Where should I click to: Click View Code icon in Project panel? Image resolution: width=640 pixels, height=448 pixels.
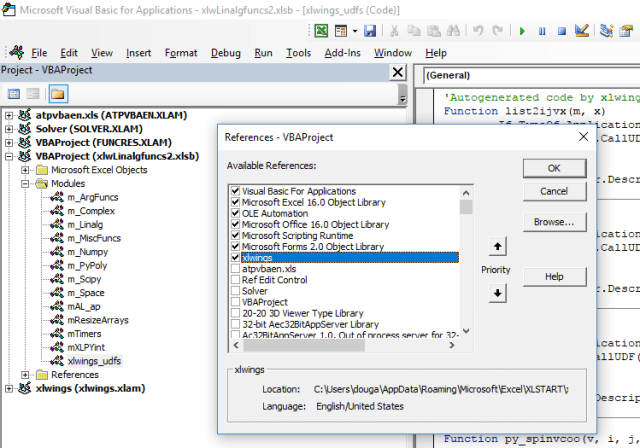pos(15,94)
